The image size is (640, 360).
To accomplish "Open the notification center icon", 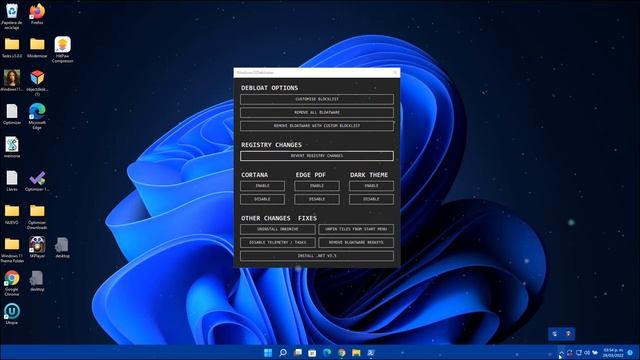I will [631, 353].
